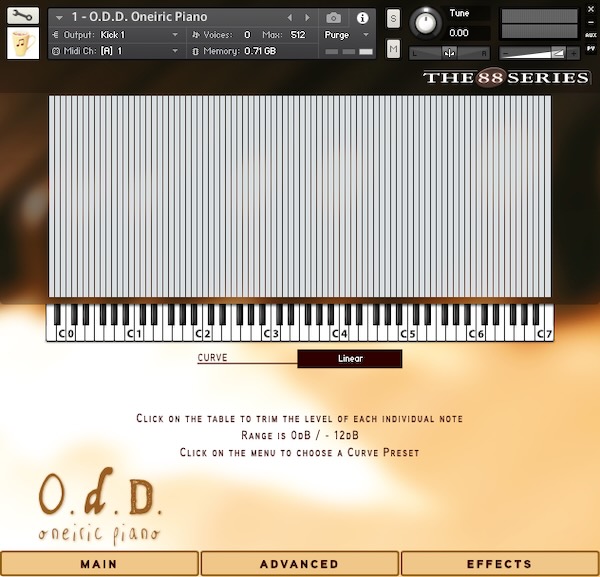Go to next instrument preset arrow
The width and height of the screenshot is (600, 577).
(307, 17)
